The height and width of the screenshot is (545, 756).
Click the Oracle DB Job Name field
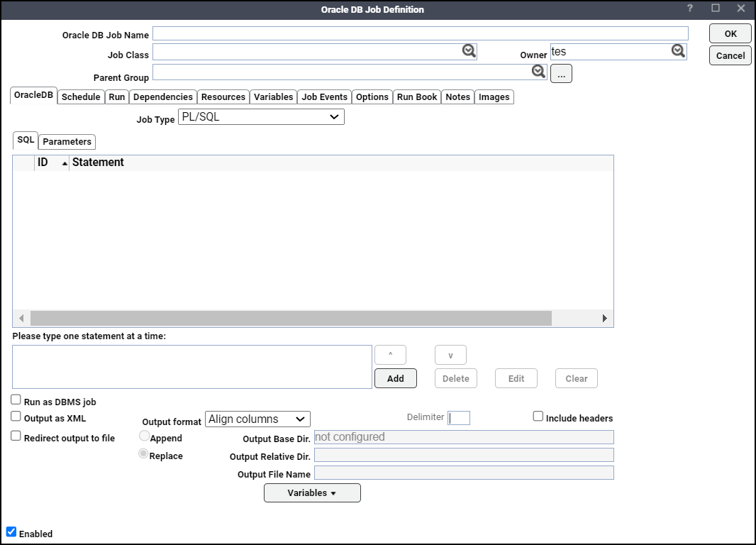click(421, 34)
